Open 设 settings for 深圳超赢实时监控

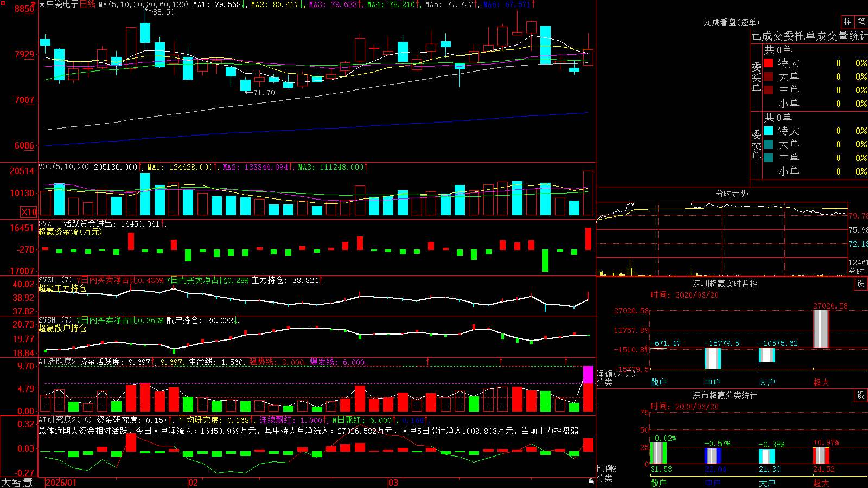point(861,284)
